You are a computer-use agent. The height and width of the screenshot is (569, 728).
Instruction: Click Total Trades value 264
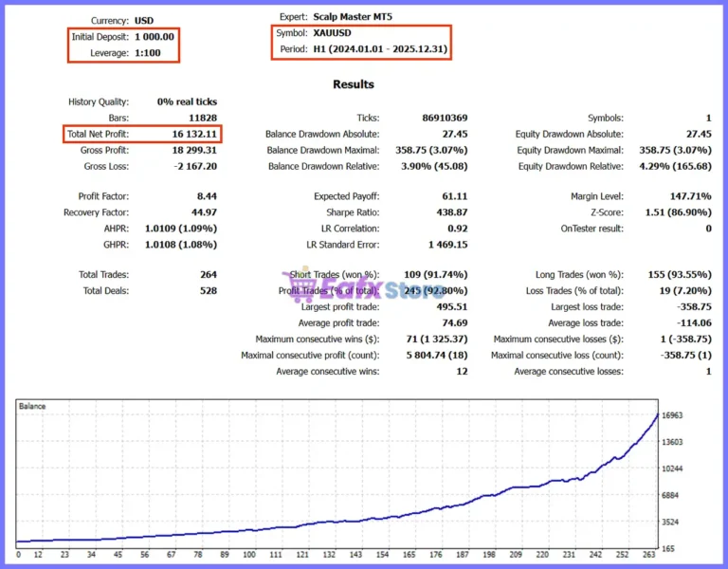(209, 274)
